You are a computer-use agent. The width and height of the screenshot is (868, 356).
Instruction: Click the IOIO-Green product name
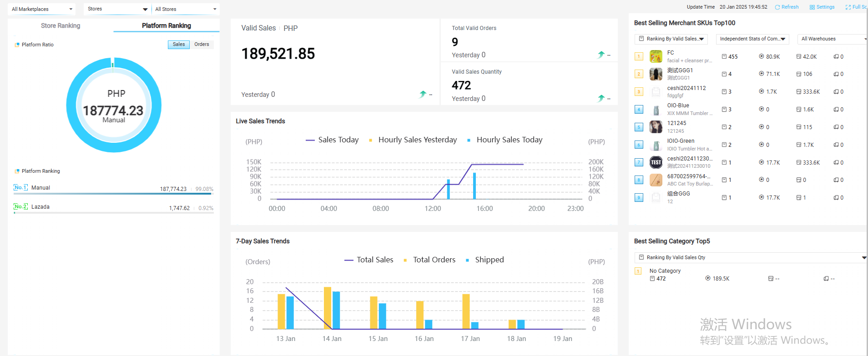click(681, 141)
